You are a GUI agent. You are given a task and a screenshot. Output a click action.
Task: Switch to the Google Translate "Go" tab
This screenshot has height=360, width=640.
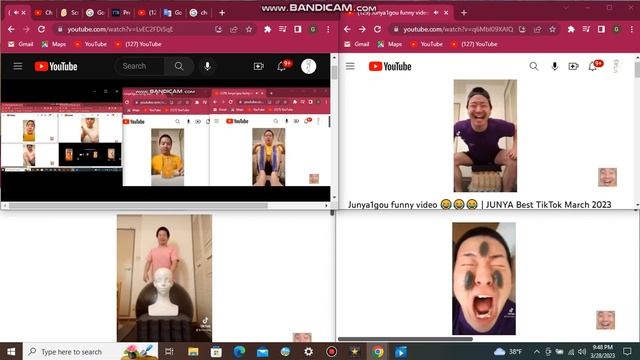point(173,13)
